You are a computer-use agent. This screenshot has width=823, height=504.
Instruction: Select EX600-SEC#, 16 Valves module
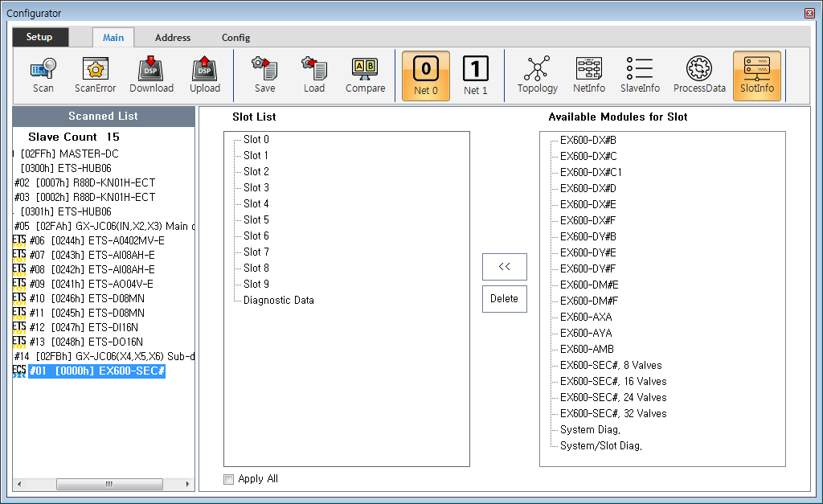613,381
